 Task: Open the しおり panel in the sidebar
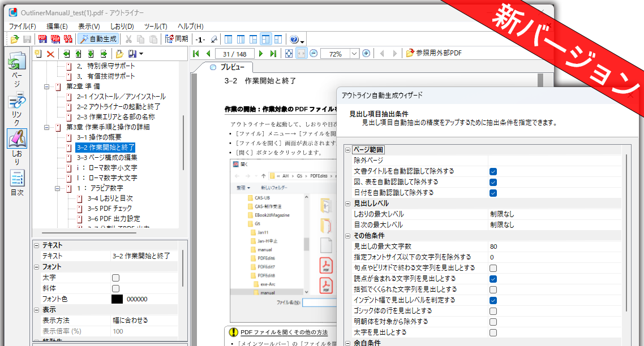(x=17, y=146)
